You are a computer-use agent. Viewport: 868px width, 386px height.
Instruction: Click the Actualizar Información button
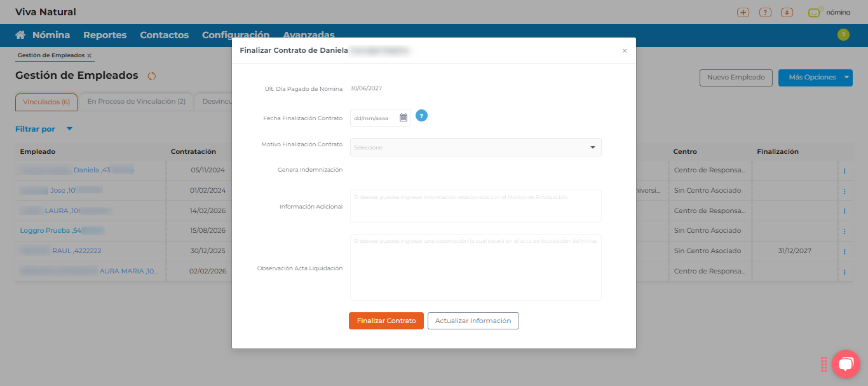pos(473,321)
